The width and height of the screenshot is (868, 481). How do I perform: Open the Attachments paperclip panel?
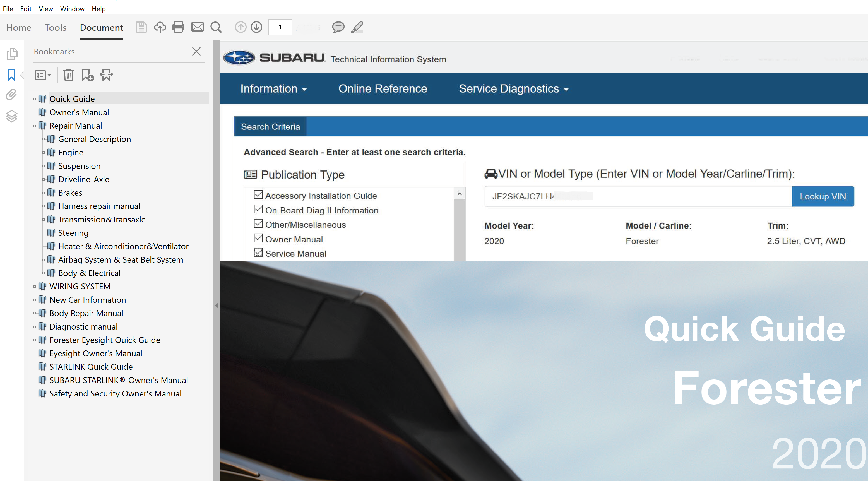11,95
